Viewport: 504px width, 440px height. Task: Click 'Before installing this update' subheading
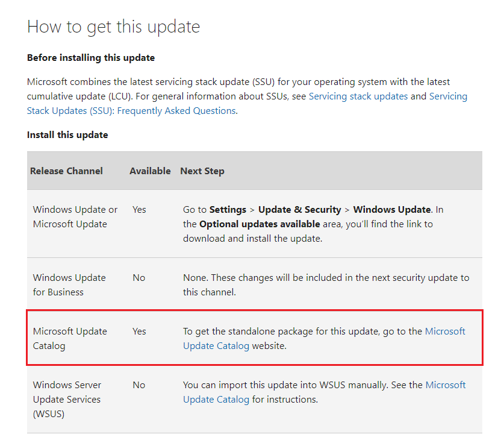[x=91, y=58]
